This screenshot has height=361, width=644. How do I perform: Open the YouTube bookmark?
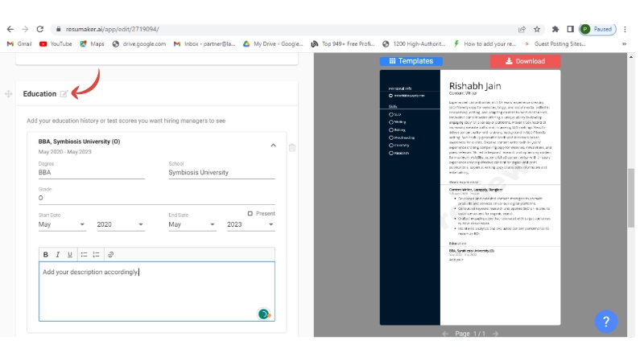56,43
